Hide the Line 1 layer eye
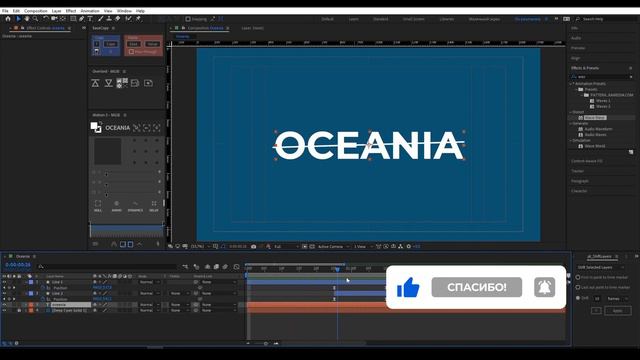 (4, 282)
